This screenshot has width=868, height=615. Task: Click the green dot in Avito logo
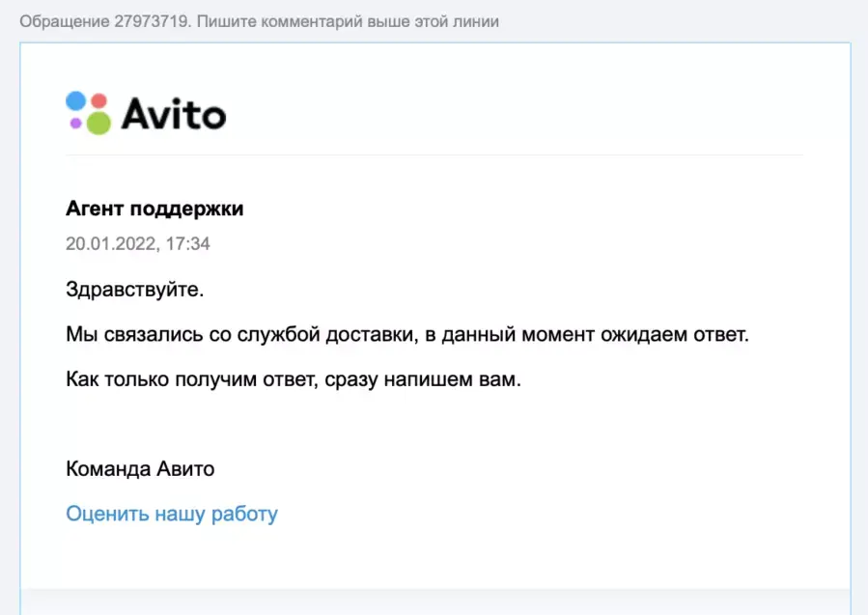click(x=98, y=122)
